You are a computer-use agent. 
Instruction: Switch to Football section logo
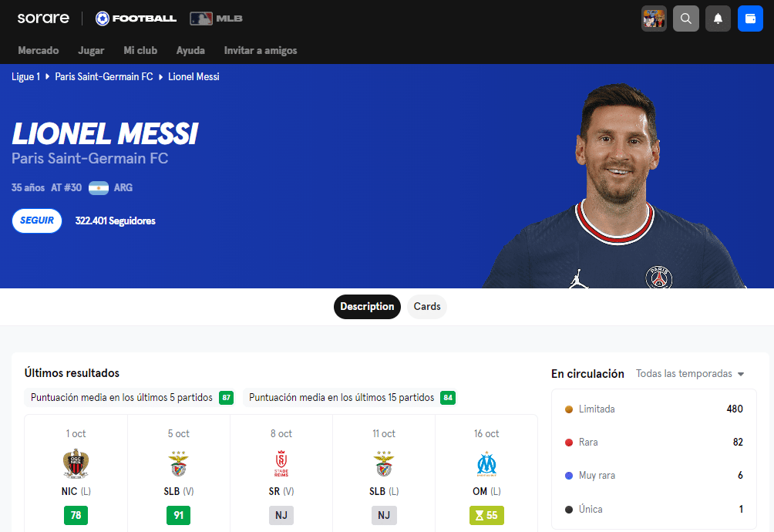click(x=136, y=19)
